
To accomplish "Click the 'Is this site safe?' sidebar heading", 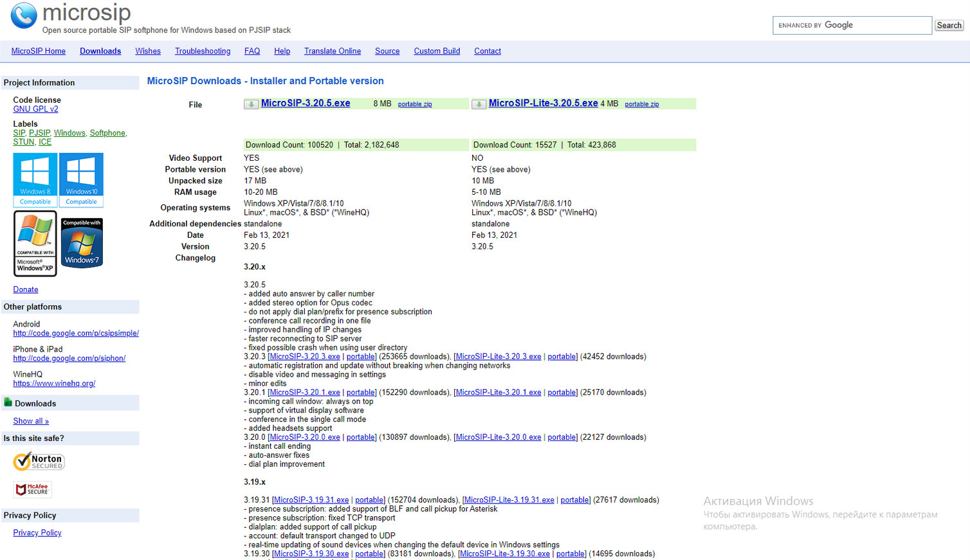I will click(34, 438).
